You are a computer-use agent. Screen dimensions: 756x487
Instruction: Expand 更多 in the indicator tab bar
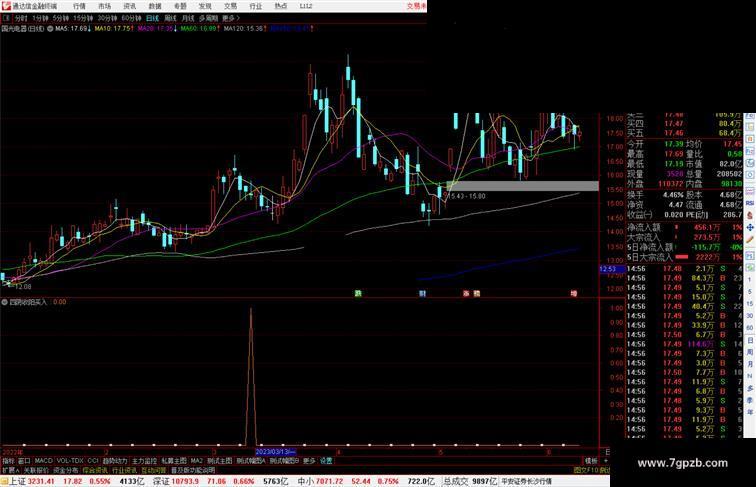coord(309,461)
